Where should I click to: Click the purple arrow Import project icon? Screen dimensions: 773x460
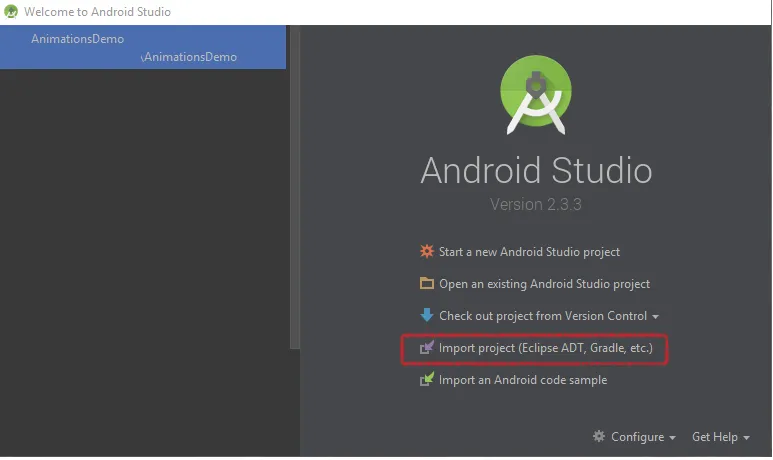[426, 347]
